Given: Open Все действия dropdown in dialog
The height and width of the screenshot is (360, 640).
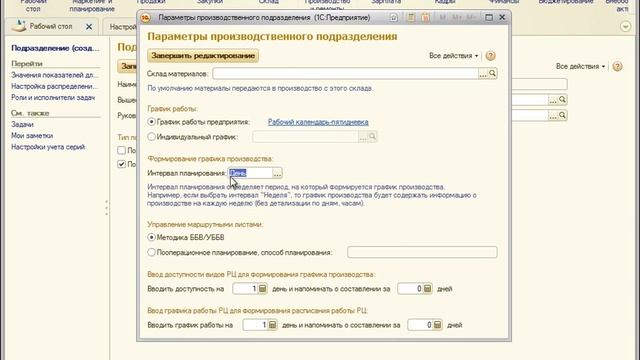Looking at the screenshot, I should click(x=453, y=56).
